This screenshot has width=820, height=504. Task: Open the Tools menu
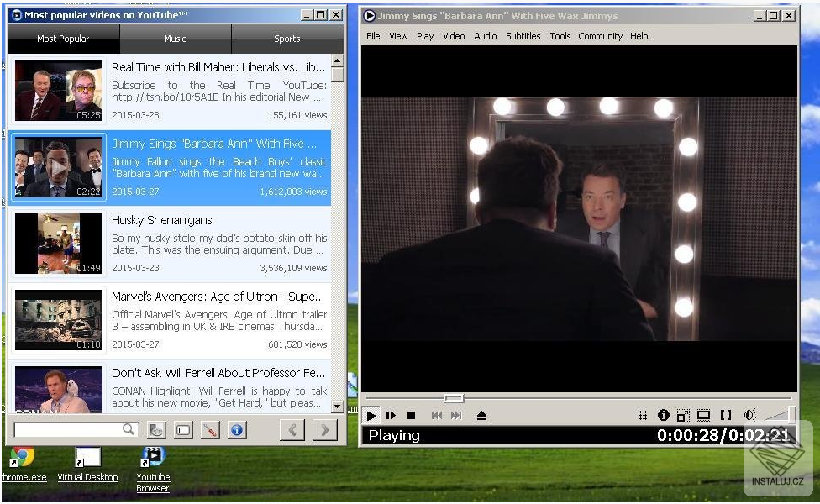point(560,36)
